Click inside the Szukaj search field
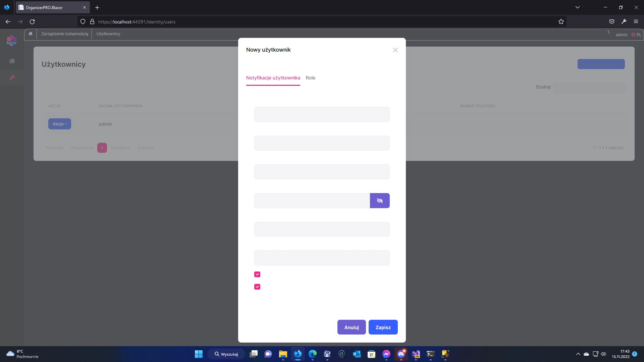 coord(590,88)
